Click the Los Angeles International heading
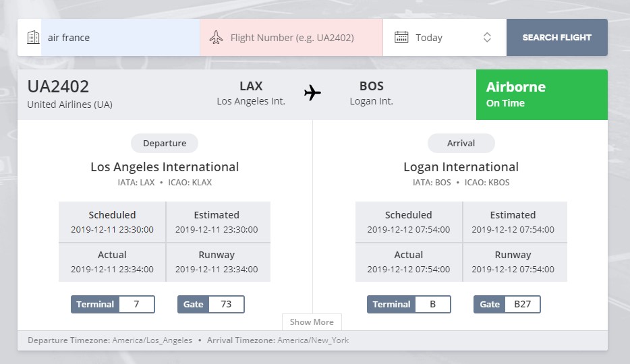 click(165, 167)
